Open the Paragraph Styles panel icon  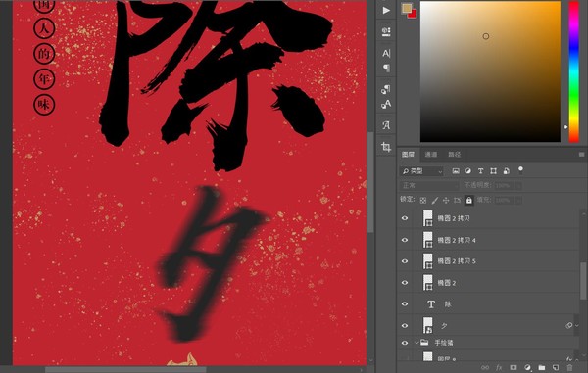[x=386, y=89]
